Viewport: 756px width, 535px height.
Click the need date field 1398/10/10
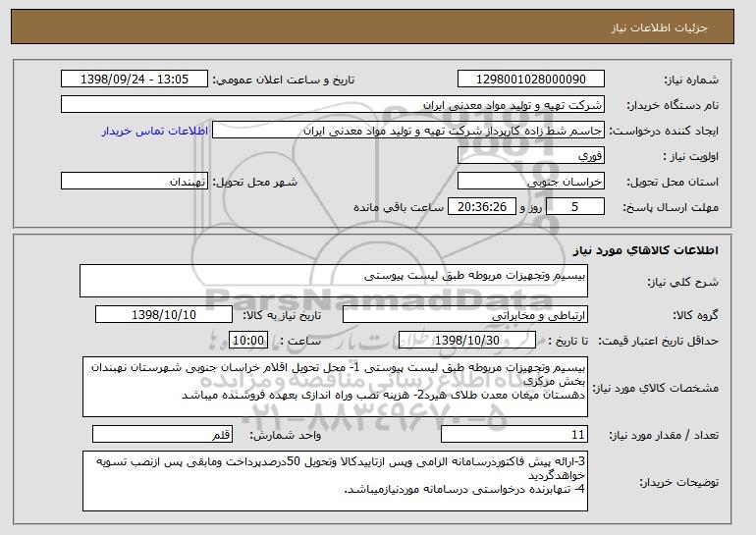click(x=164, y=315)
